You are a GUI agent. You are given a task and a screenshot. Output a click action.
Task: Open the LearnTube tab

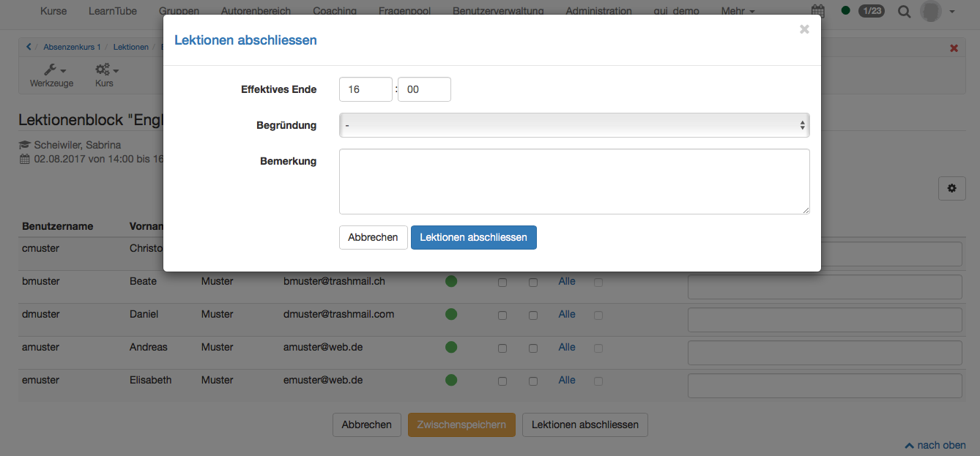point(112,11)
